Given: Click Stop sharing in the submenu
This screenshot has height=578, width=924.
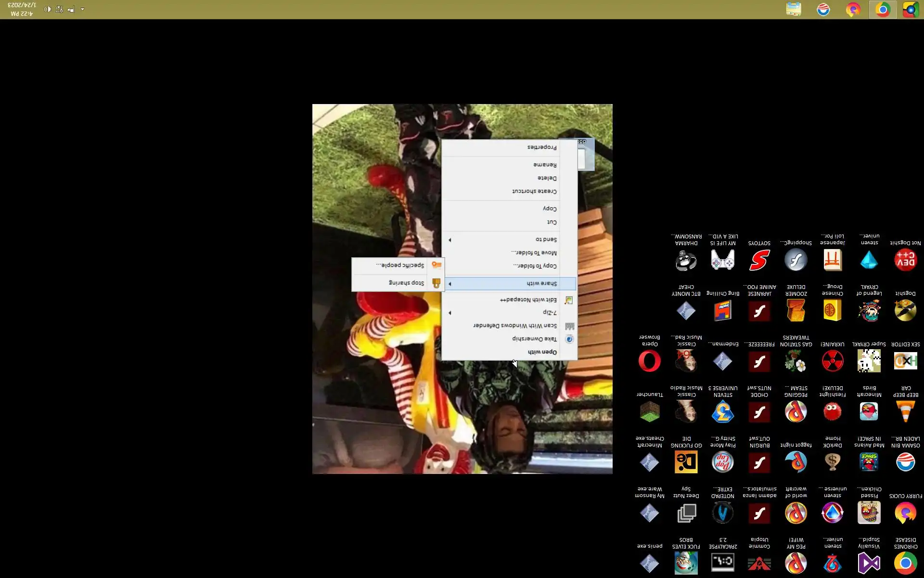Looking at the screenshot, I should pyautogui.click(x=406, y=283).
